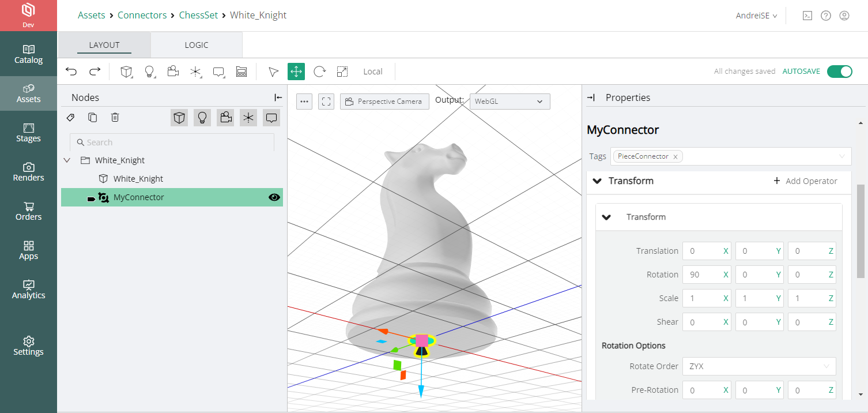This screenshot has width=868, height=413.
Task: Switch to the LOGIC tab
Action: pyautogui.click(x=197, y=45)
